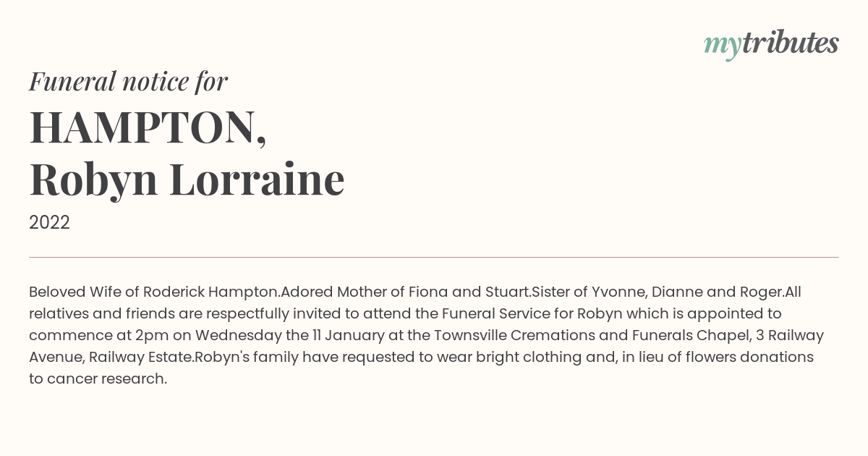Select the year 2022 text
The image size is (868, 456).
(49, 223)
